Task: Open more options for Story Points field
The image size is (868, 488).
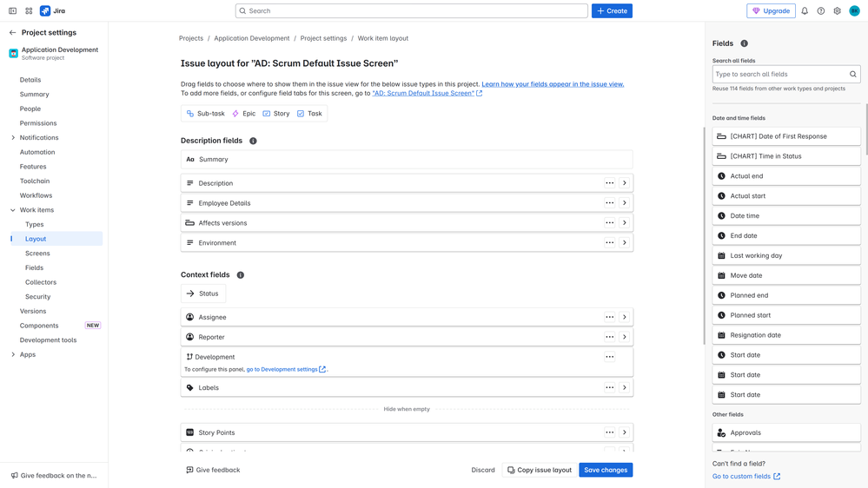Action: pos(609,432)
